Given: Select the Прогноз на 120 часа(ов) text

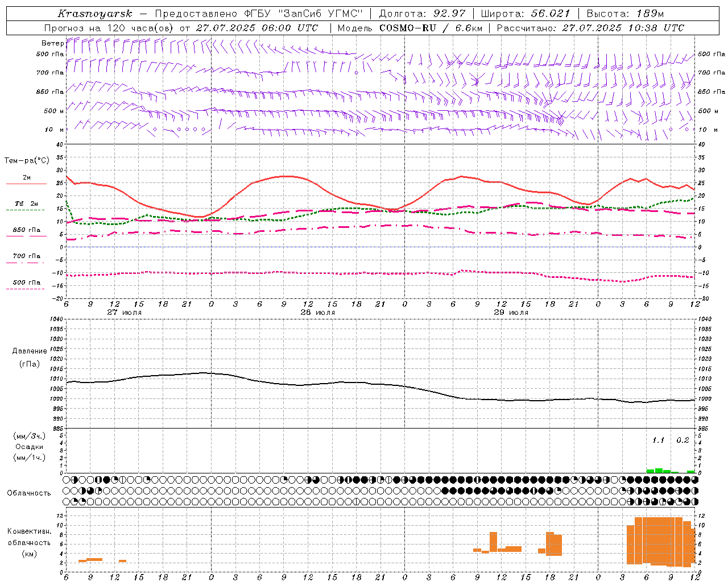Looking at the screenshot, I should (109, 28).
